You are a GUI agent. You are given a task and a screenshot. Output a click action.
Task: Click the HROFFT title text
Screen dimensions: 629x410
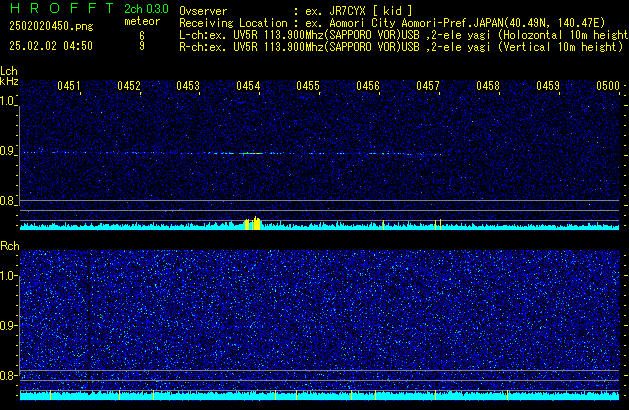click(62, 8)
